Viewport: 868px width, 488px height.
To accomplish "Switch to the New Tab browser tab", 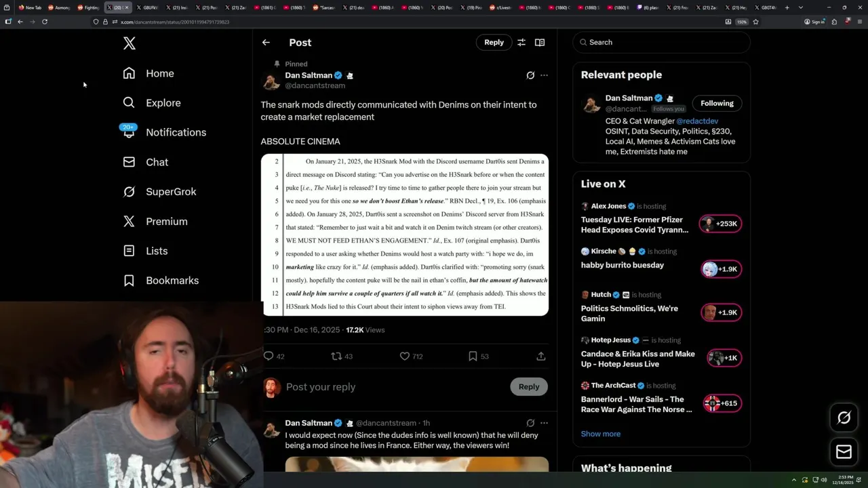I will coord(29,7).
